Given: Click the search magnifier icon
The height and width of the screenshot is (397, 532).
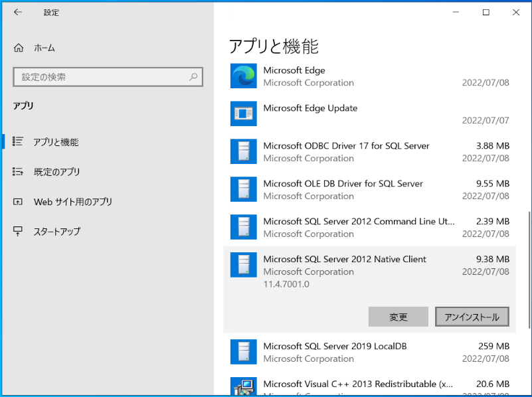Looking at the screenshot, I should coord(193,77).
